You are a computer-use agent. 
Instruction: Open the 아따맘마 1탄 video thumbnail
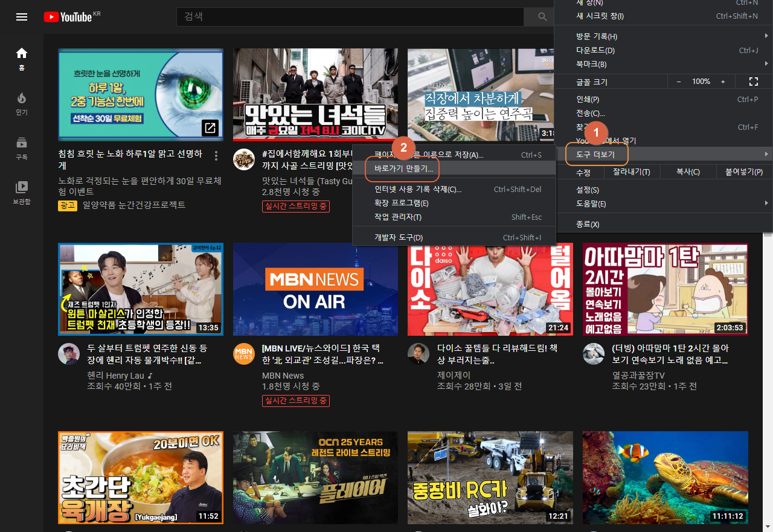point(666,289)
